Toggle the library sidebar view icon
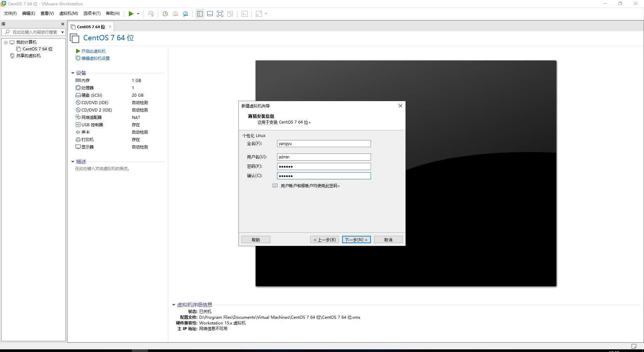Viewport: 644px width, 352px height. (200, 14)
